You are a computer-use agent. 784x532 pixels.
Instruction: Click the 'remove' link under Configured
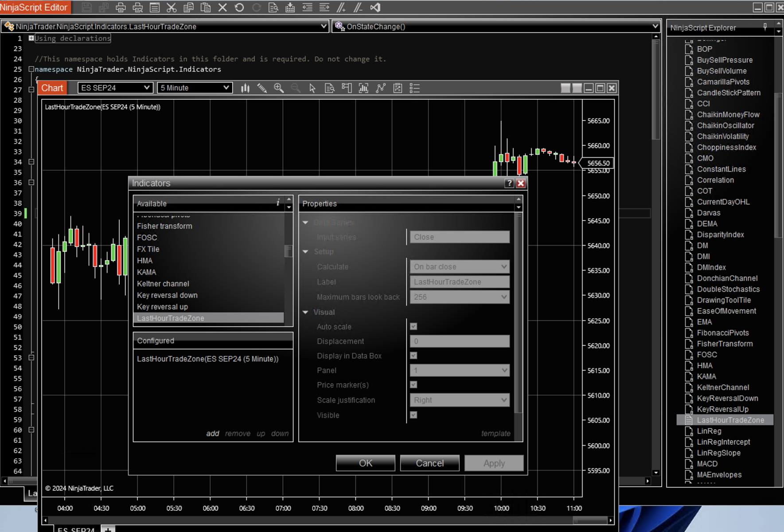click(238, 434)
